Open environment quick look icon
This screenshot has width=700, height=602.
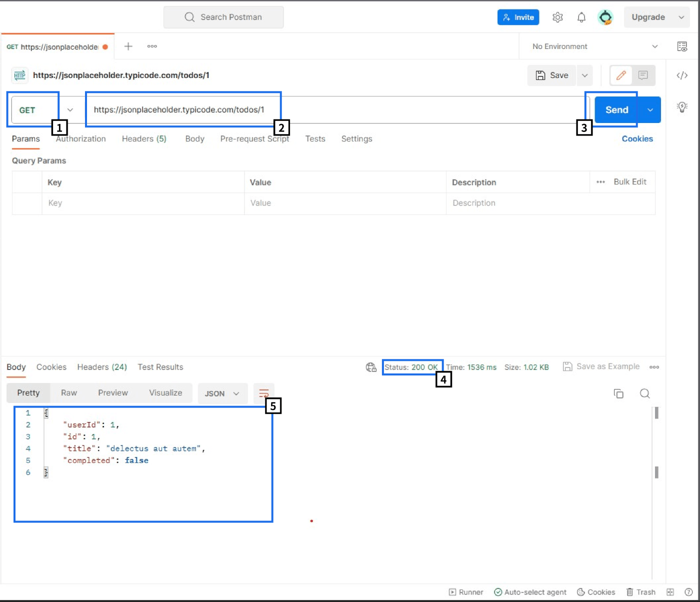pos(682,46)
